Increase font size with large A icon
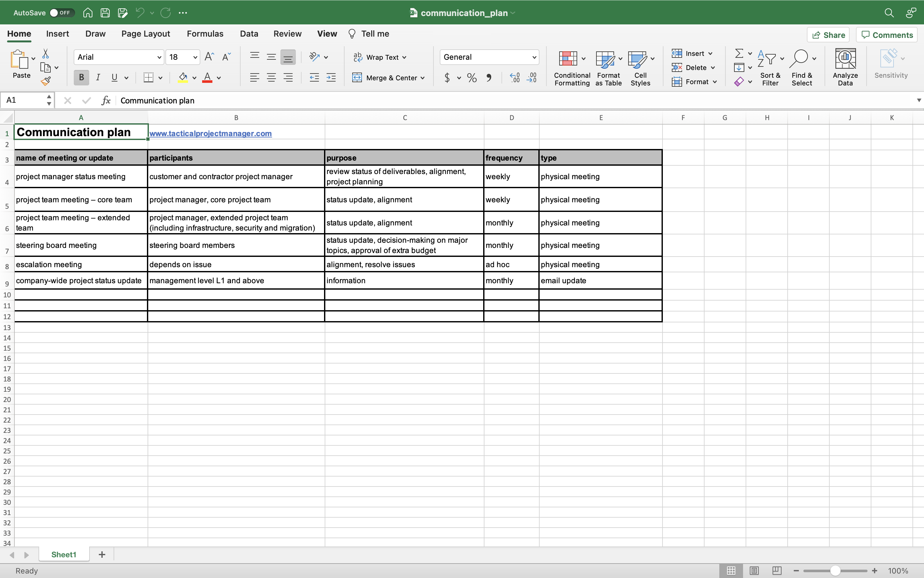The height and width of the screenshot is (578, 924). [209, 57]
